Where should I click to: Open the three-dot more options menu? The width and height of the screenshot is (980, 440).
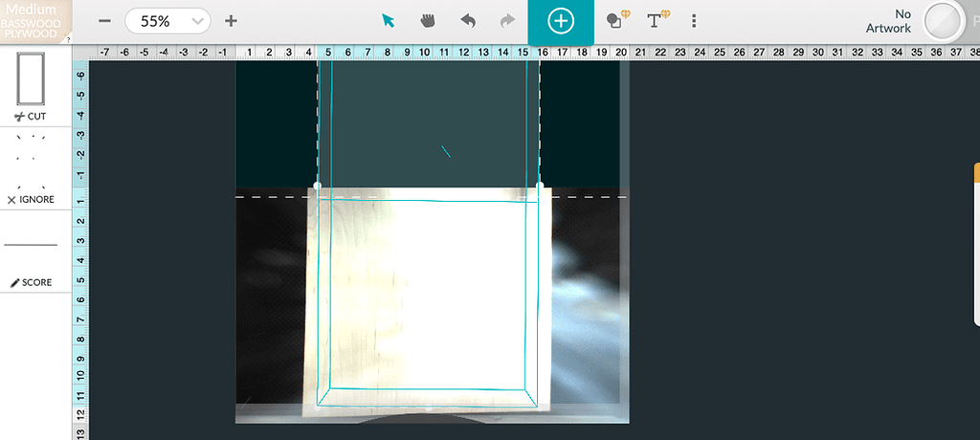(694, 21)
